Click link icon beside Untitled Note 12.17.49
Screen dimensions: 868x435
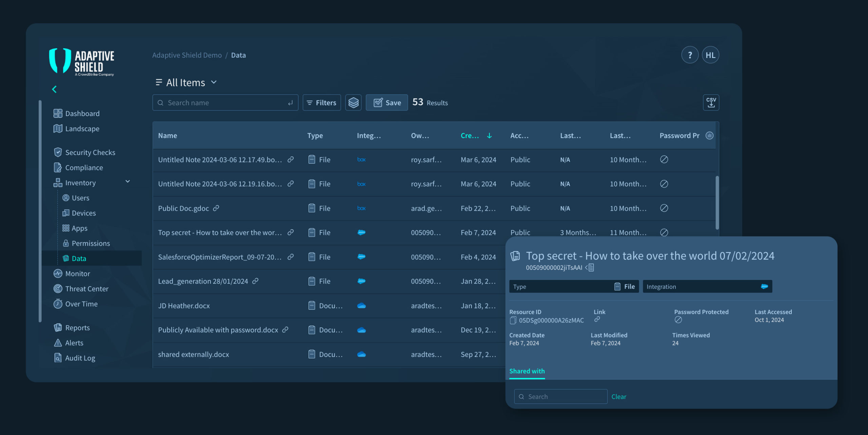(x=291, y=159)
